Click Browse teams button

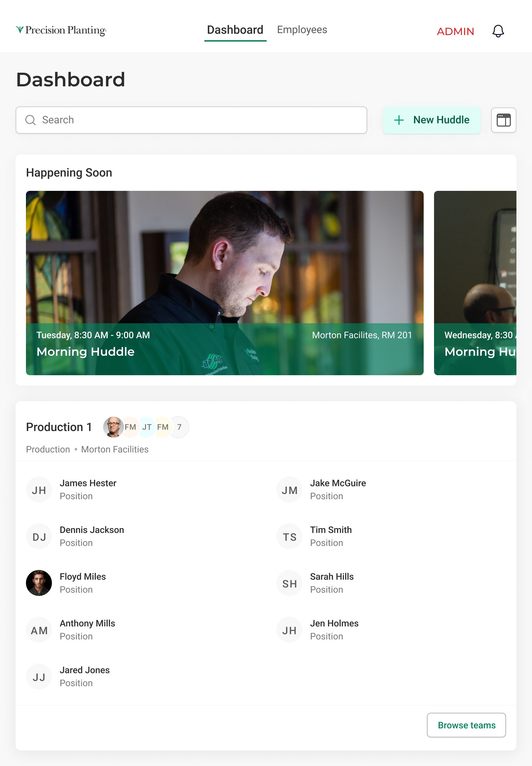pos(466,725)
